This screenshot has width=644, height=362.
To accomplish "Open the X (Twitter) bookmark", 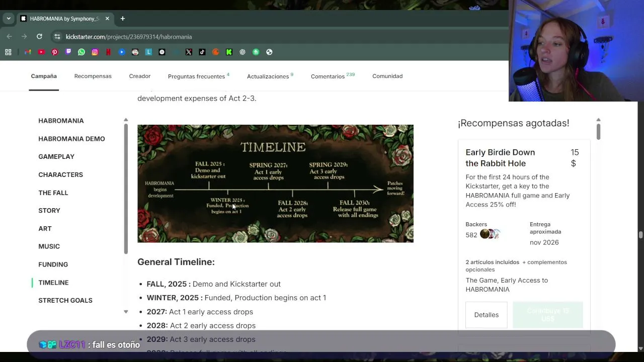I will [189, 52].
